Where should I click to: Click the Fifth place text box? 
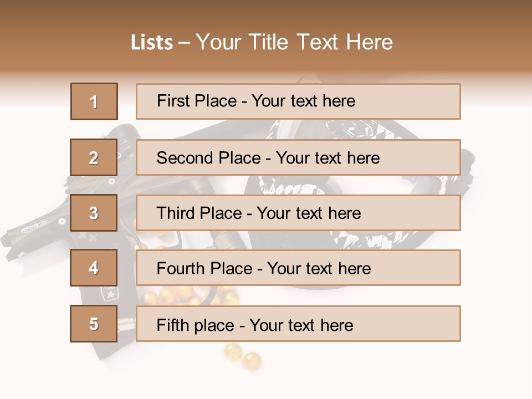pyautogui.click(x=298, y=324)
